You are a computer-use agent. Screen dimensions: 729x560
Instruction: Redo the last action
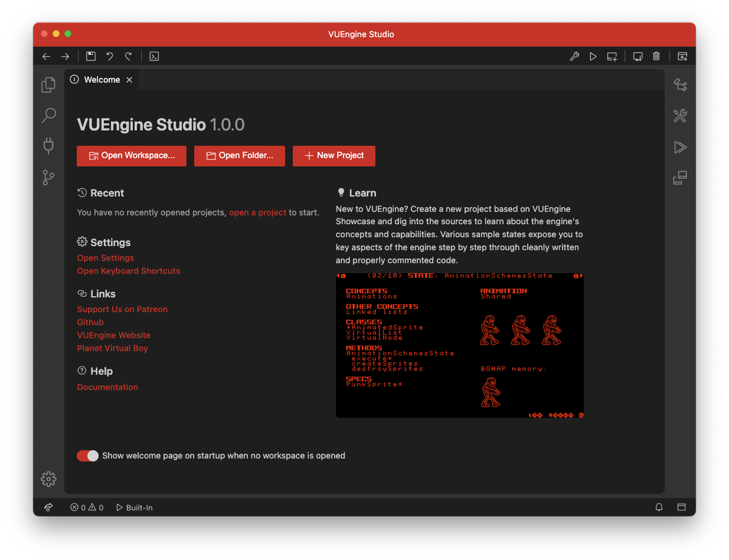click(x=128, y=56)
